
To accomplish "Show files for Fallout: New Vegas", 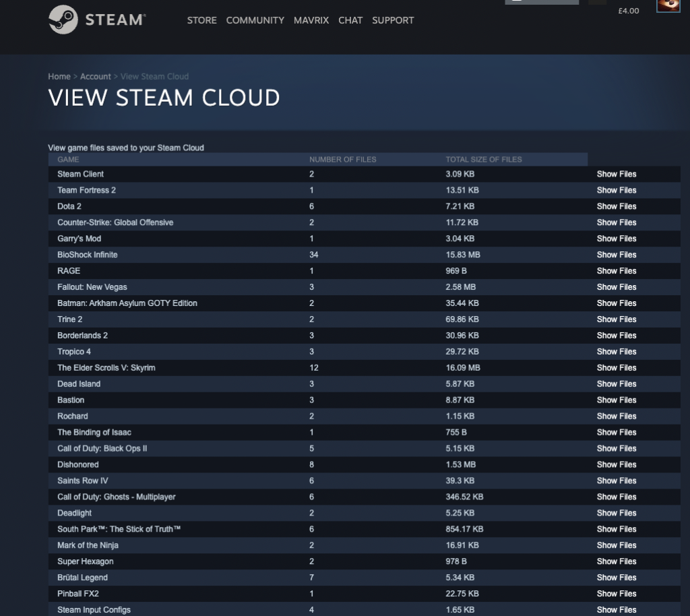I will (x=617, y=287).
